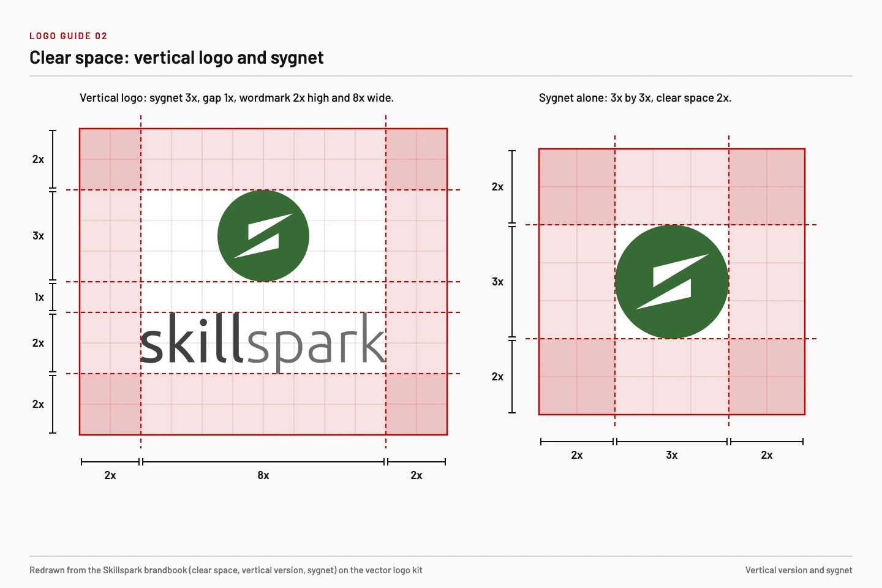Click the footer note "Redrawn from the Skillspark brandbook"

point(226,570)
